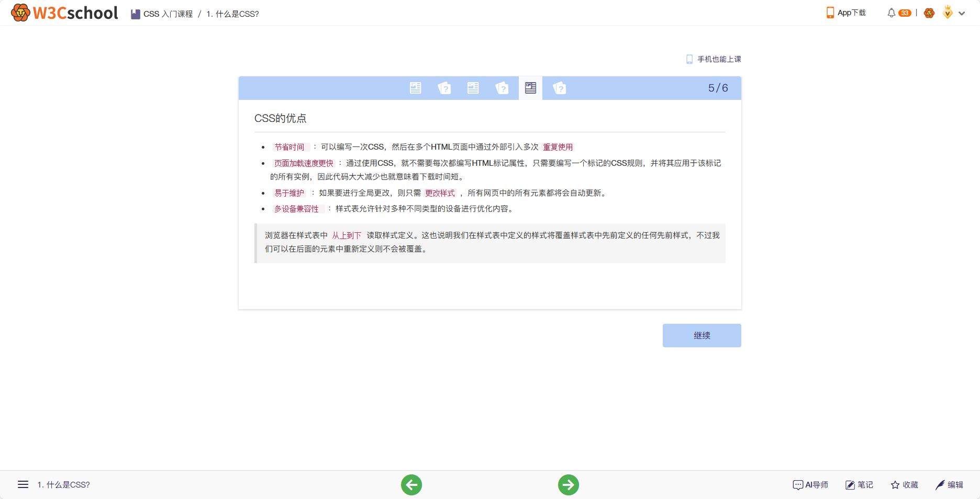Click highlighted term 重复使用

tap(558, 148)
